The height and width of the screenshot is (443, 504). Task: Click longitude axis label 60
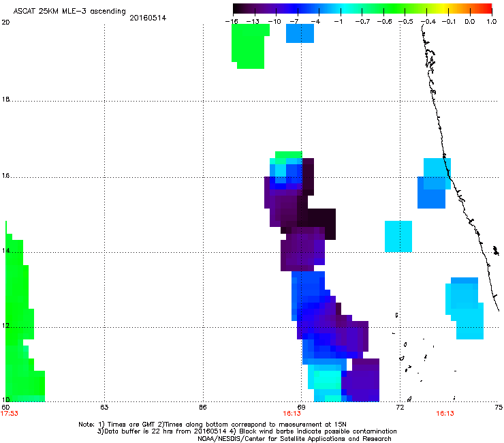5,408
